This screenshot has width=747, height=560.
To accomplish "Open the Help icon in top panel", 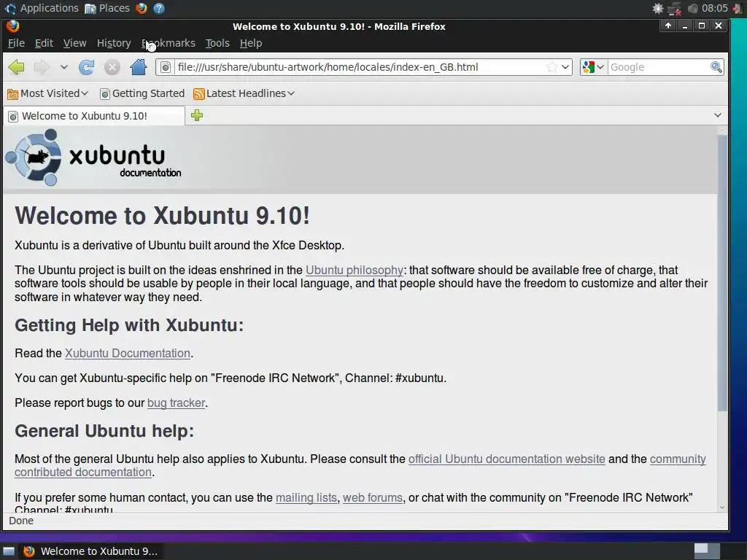I will coord(159,8).
